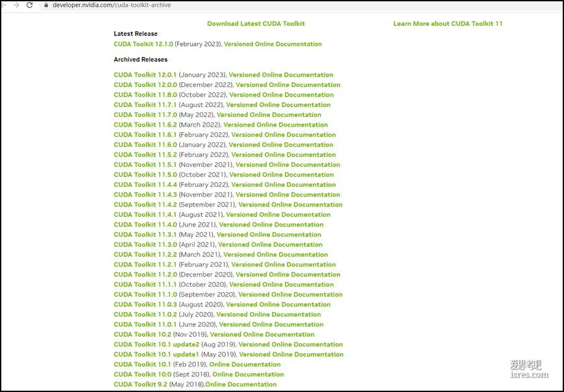The width and height of the screenshot is (564, 392).
Task: Open Versioned Online Documentation for 12.0.1
Action: click(281, 75)
